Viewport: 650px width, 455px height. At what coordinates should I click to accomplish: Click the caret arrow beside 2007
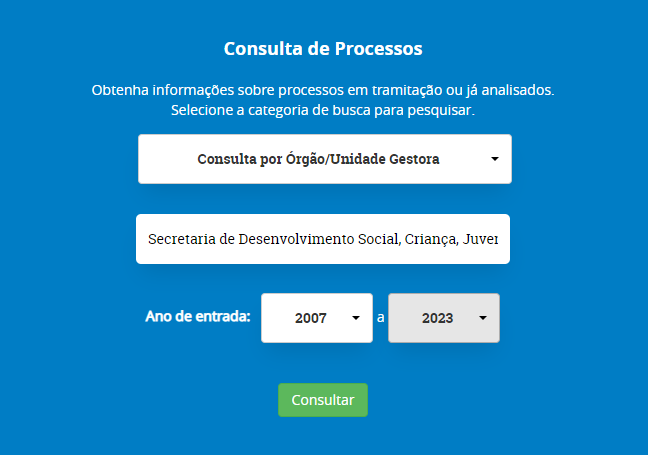[356, 318]
